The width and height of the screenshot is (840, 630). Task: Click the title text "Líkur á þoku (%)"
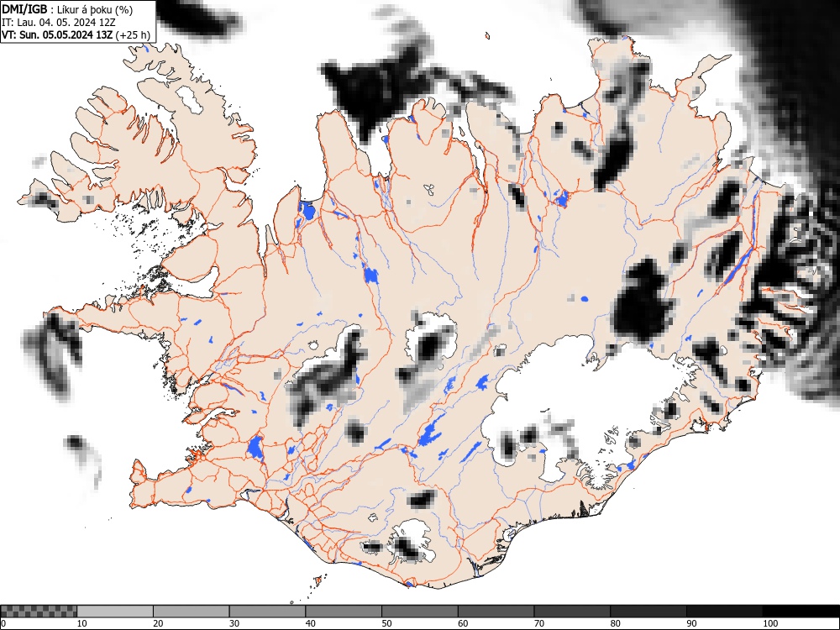tap(95, 9)
